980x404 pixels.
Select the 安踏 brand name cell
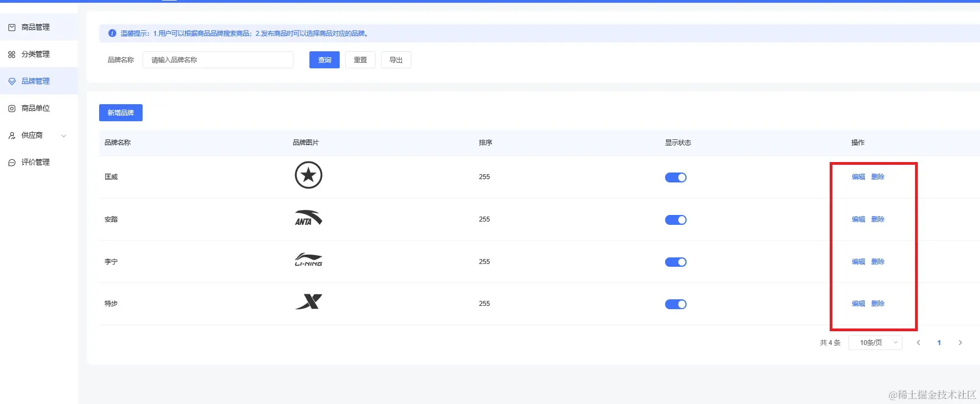[111, 219]
